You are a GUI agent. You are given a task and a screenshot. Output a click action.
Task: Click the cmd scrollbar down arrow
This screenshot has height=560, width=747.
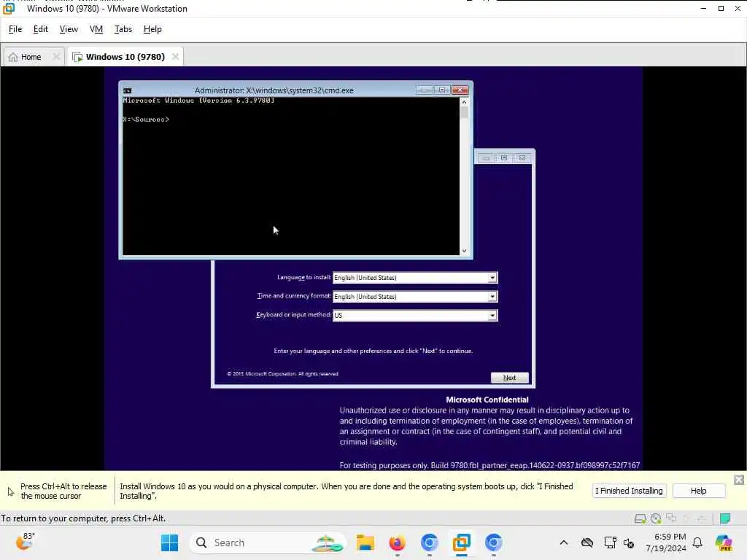tap(465, 251)
